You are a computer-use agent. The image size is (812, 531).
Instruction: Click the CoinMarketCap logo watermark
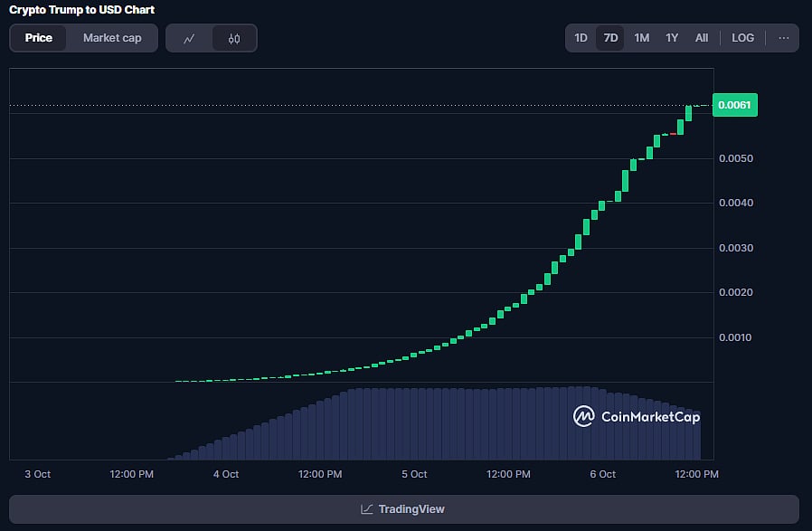pos(583,417)
